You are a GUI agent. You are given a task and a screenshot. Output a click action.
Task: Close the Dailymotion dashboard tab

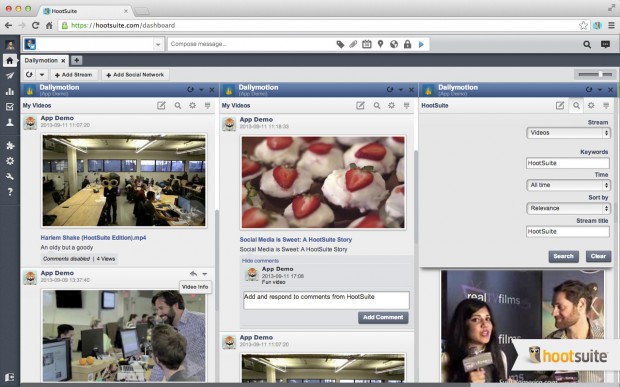[x=63, y=60]
